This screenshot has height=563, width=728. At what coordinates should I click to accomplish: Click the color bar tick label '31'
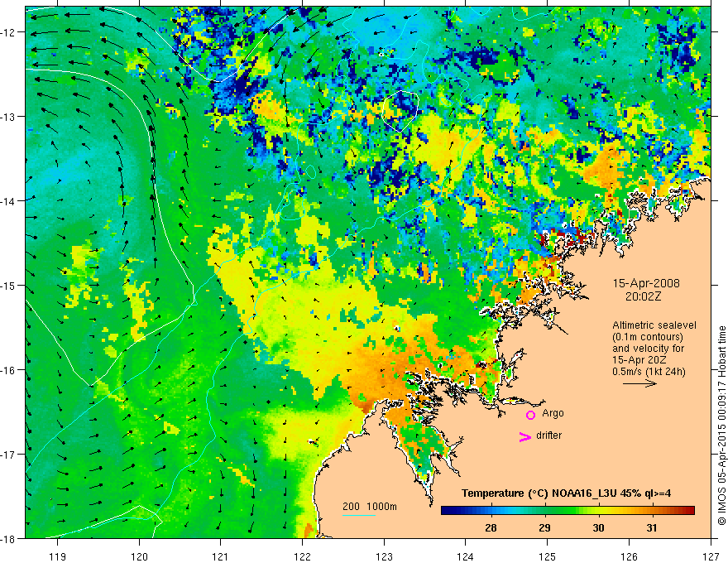click(x=652, y=527)
